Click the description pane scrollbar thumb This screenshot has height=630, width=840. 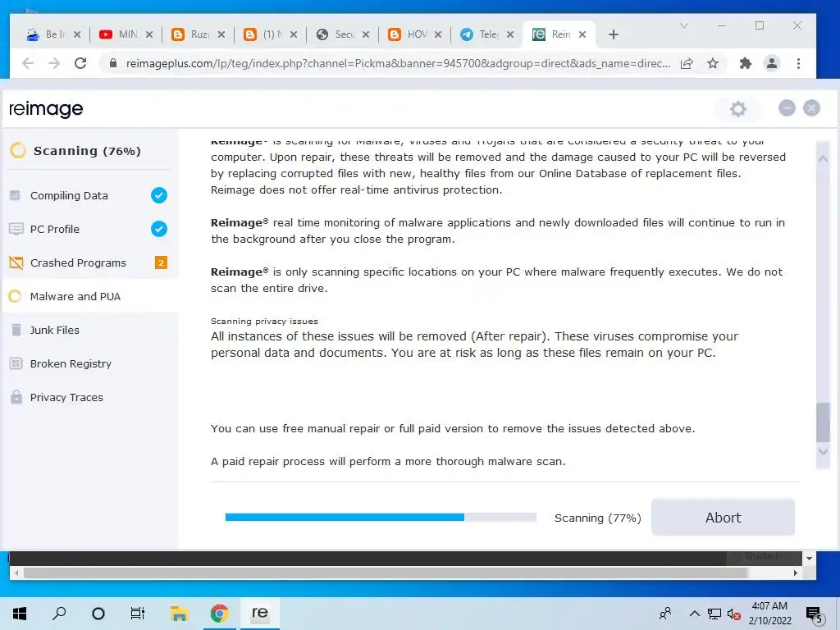pos(823,422)
